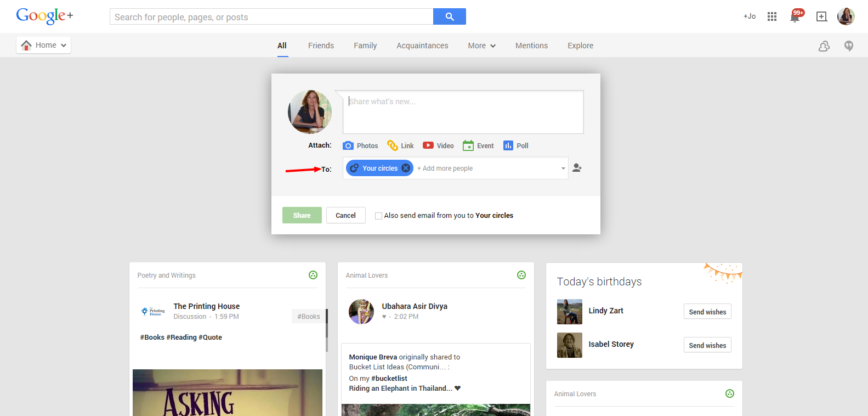Open the notifications bell
868x416 pixels.
[x=795, y=16]
